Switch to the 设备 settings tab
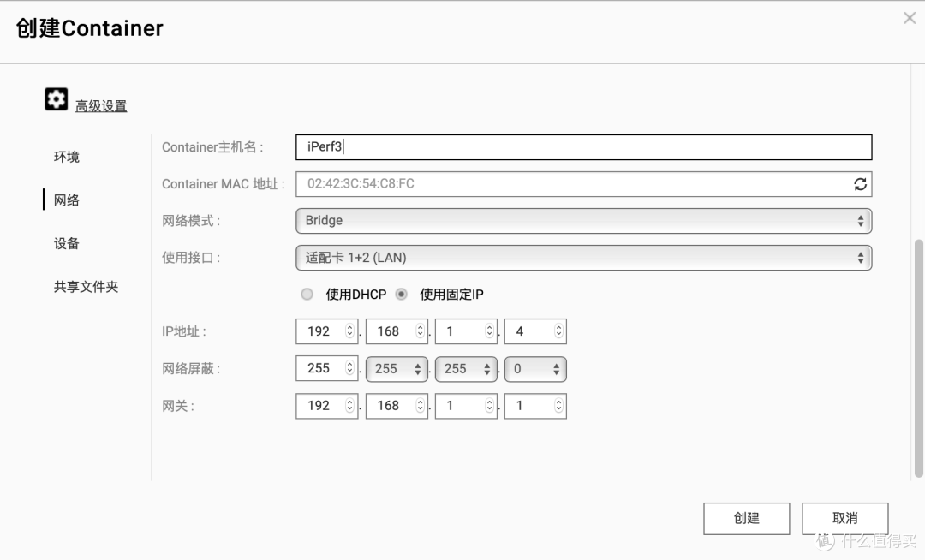925x560 pixels. point(67,243)
